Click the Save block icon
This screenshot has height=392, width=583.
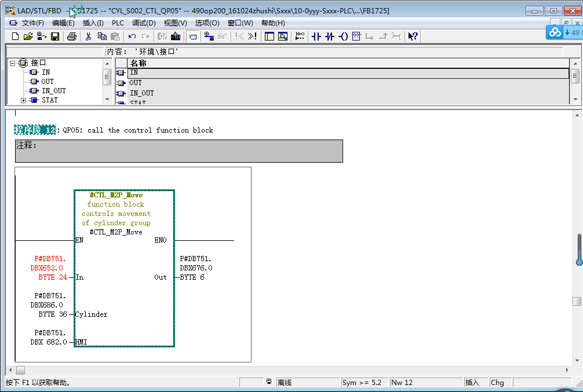coord(55,36)
